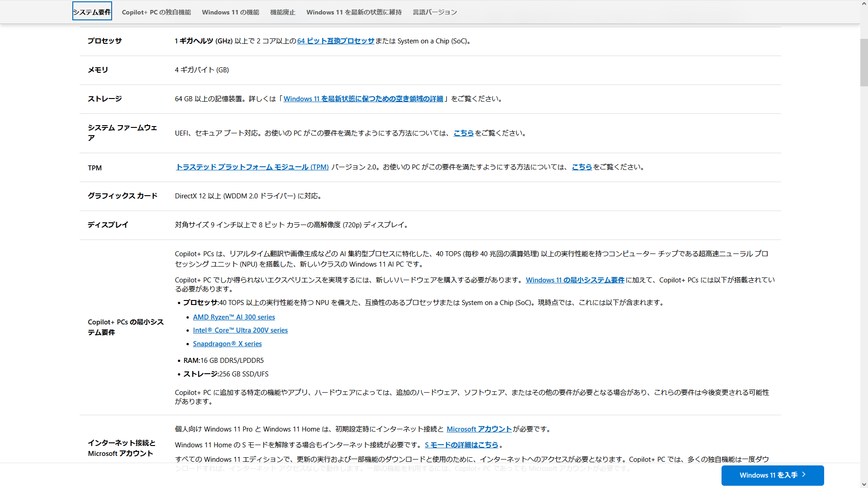Click the scrollbar up arrow
Viewport: 868px width, 488px height.
pos(864,4)
